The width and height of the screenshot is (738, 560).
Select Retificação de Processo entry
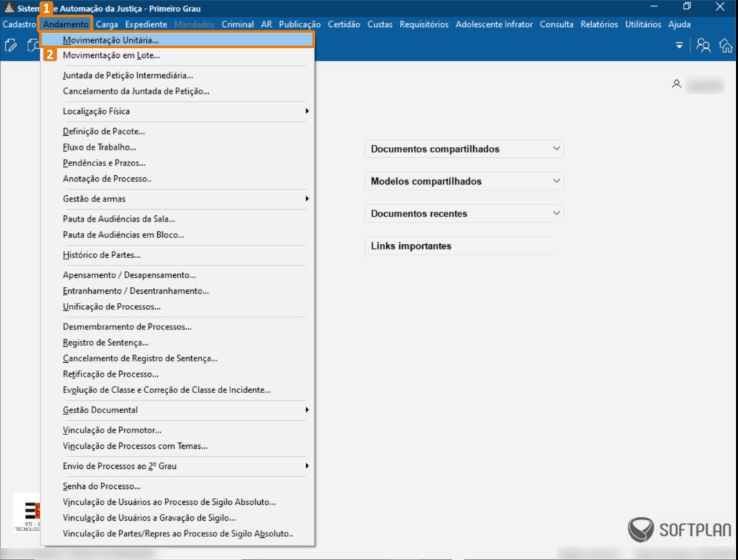click(177, 374)
